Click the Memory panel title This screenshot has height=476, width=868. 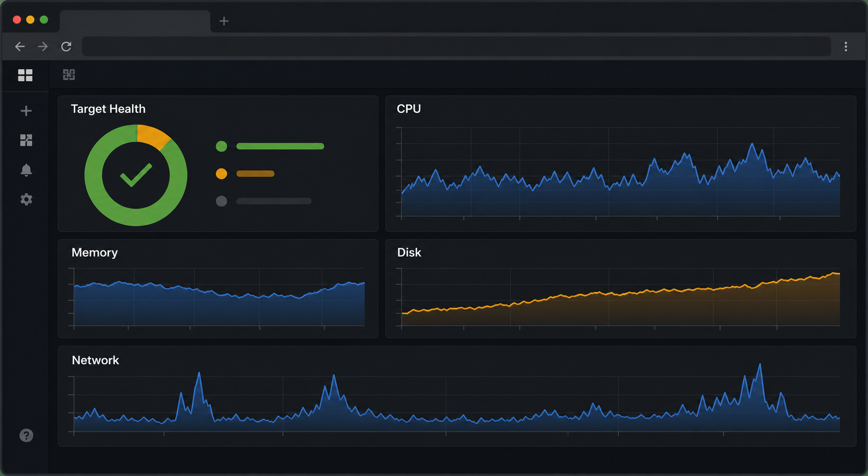95,253
